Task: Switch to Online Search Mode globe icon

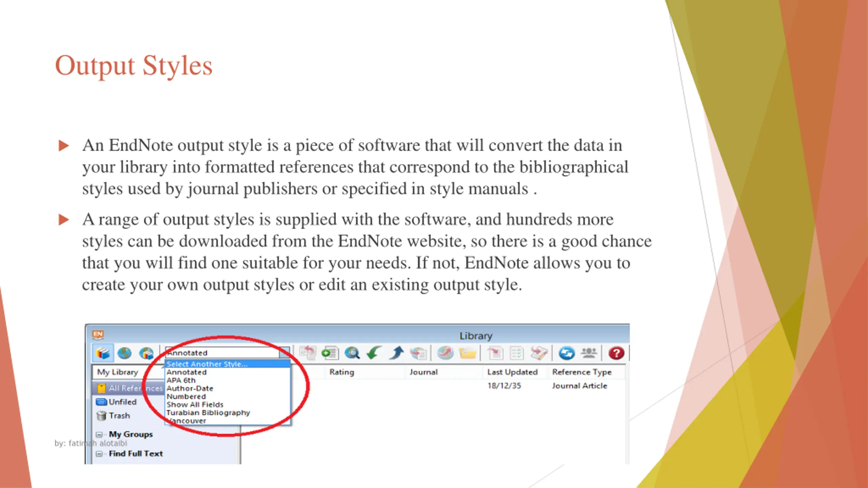Action: coord(124,353)
